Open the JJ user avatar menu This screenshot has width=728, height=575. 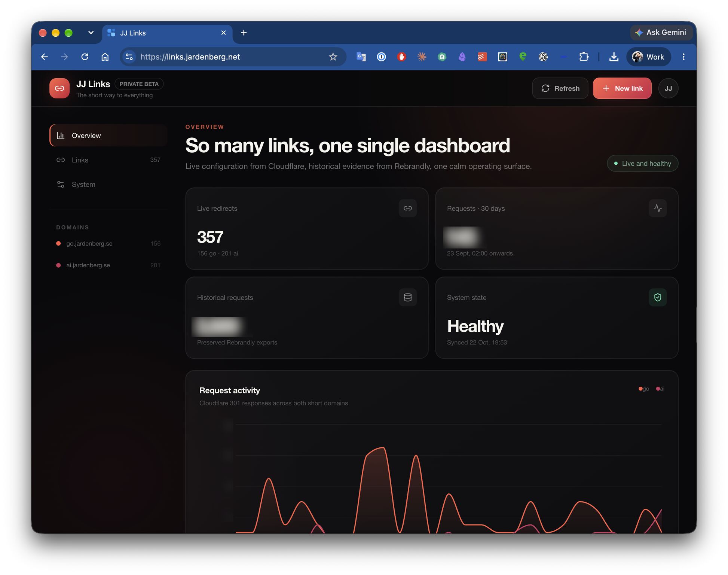click(x=668, y=88)
